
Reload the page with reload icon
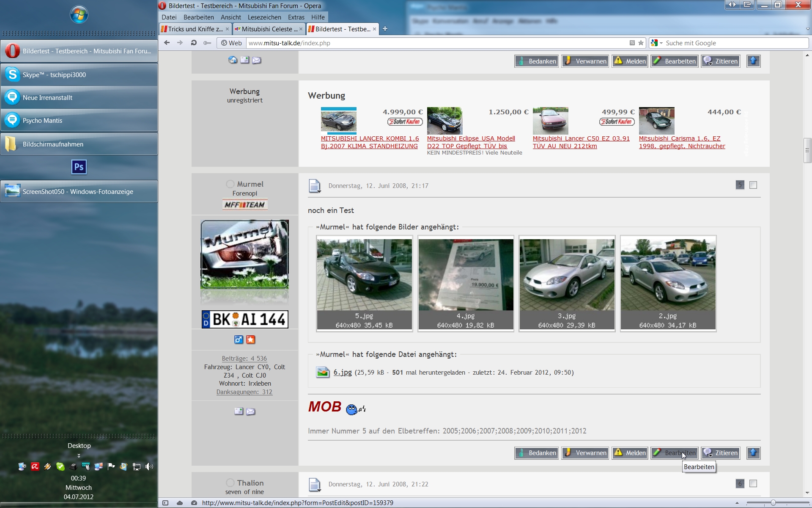[x=194, y=43]
